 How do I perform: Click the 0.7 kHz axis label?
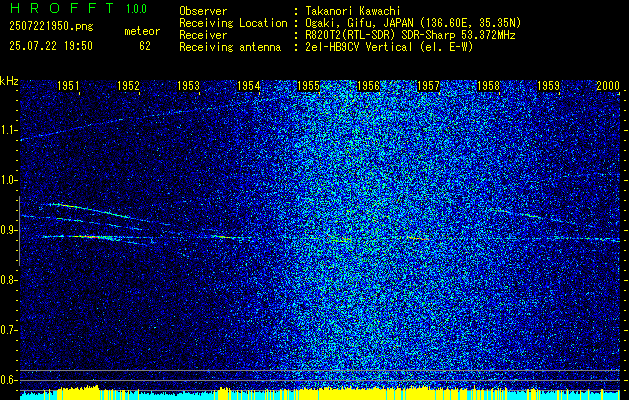[x=7, y=330]
